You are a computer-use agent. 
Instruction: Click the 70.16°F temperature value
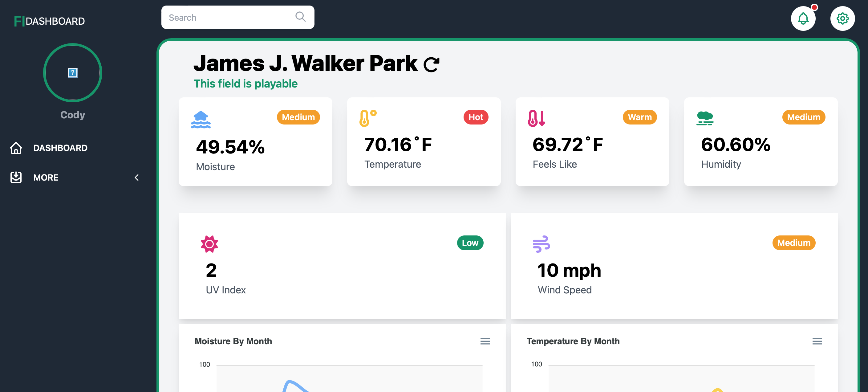398,144
